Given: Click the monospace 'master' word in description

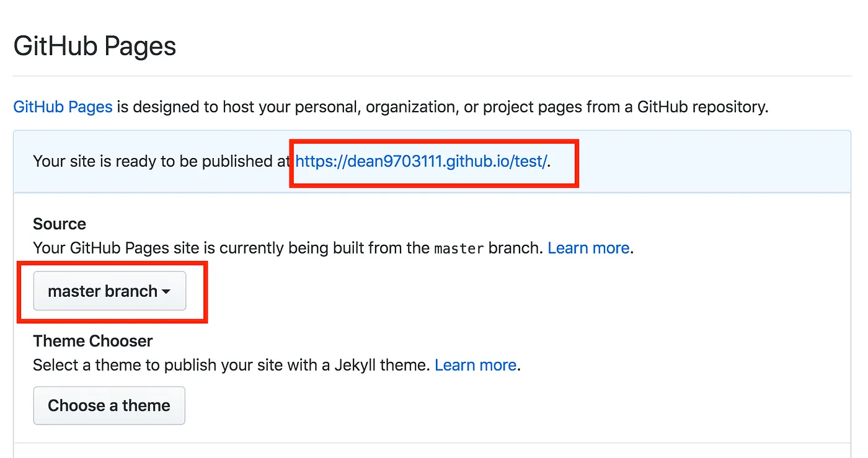Looking at the screenshot, I should click(x=459, y=249).
